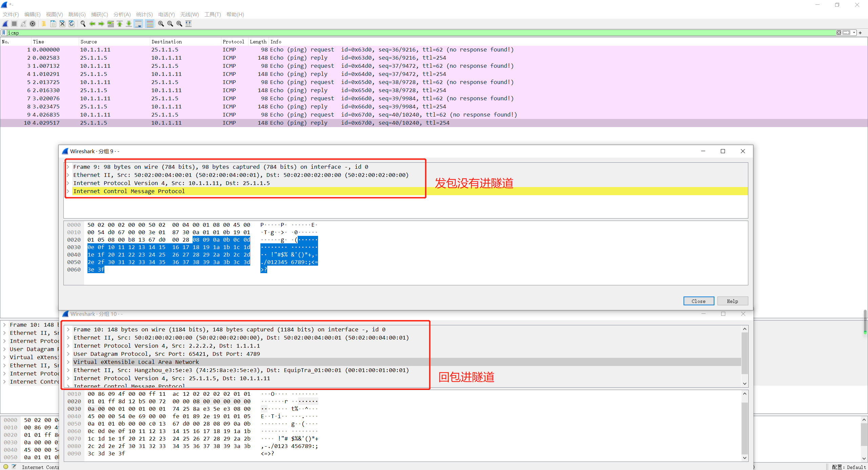The height and width of the screenshot is (470, 868).
Task: Toggle auto-scroll during live capture
Action: tap(138, 24)
